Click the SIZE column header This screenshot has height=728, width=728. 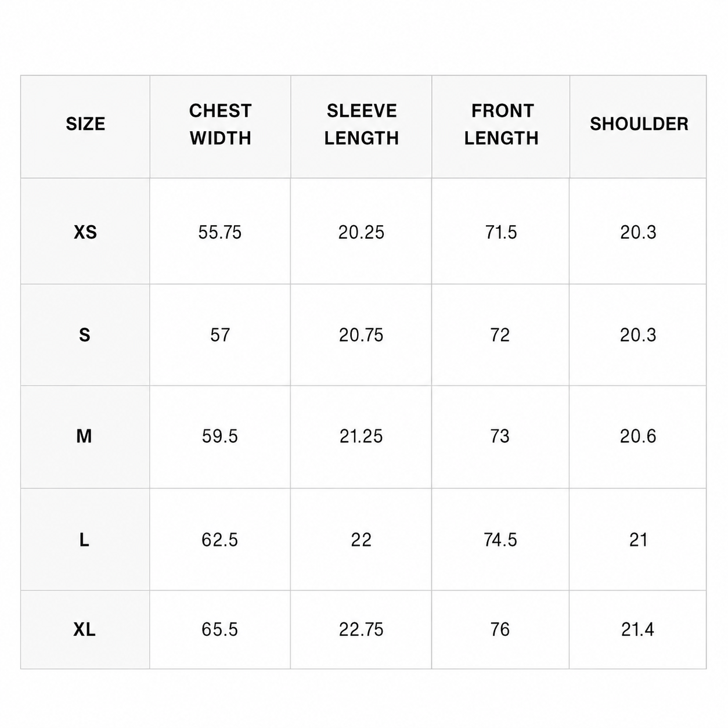click(85, 124)
